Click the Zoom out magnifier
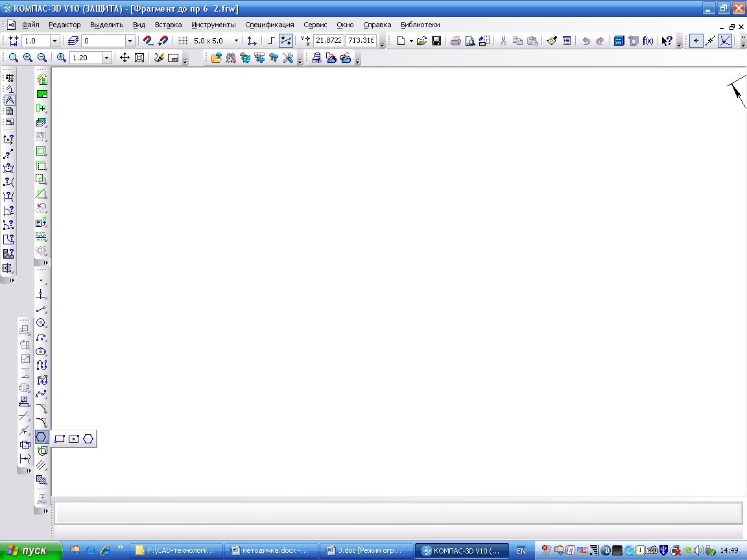Screen dimensions: 747x560 (42, 58)
